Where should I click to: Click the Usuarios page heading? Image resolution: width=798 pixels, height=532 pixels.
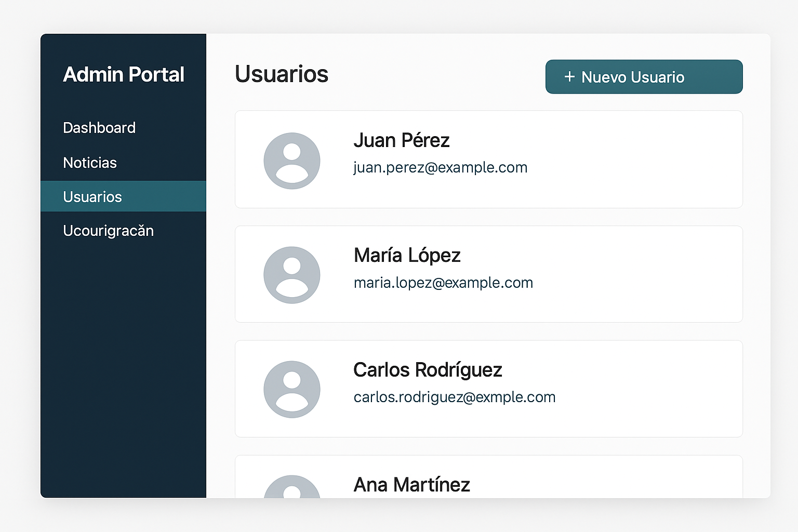point(281,74)
